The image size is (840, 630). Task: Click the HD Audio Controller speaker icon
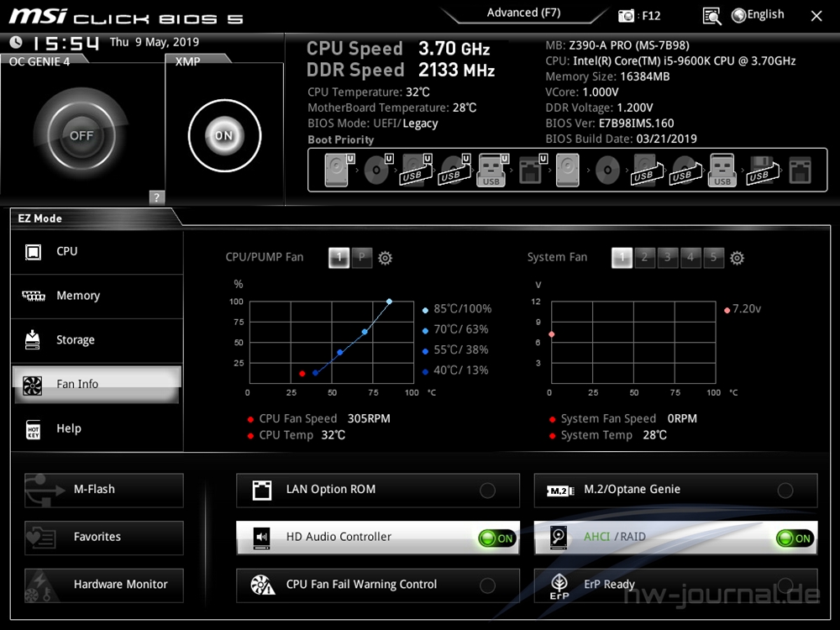(x=262, y=538)
